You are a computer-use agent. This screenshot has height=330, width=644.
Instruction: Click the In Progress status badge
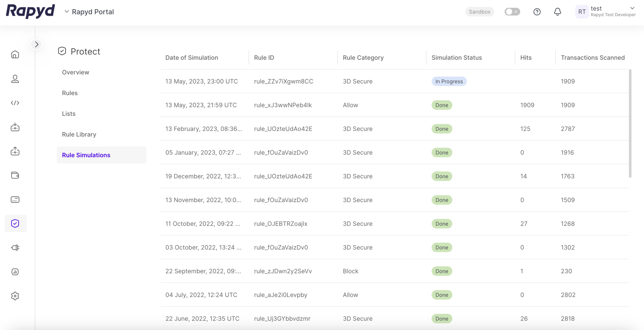(x=449, y=81)
